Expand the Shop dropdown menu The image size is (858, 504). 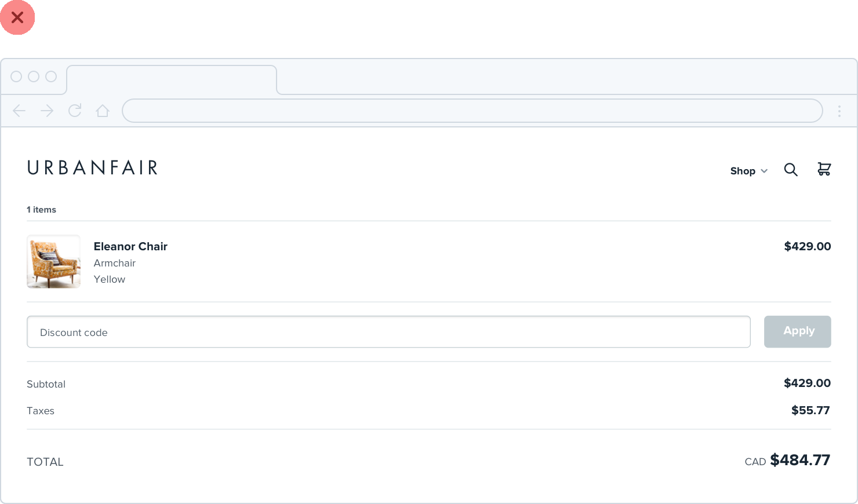coord(748,171)
